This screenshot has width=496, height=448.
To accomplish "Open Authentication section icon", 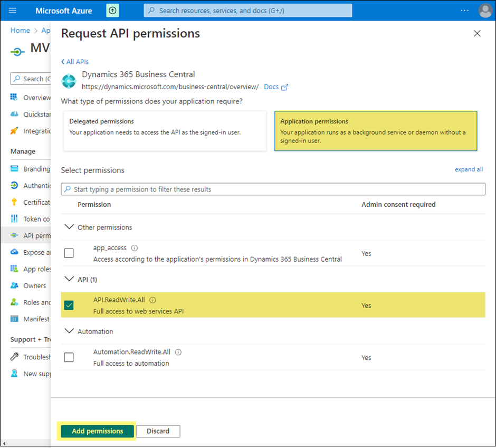I will [14, 185].
